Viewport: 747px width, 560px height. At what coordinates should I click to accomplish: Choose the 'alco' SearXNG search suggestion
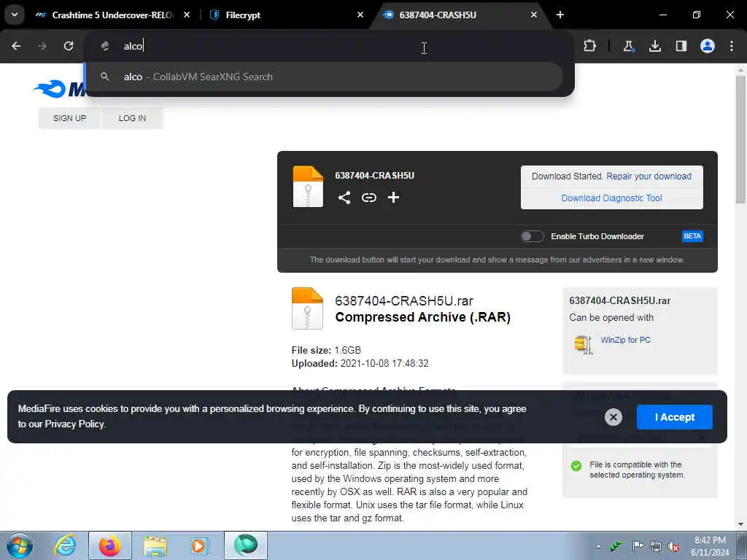[x=324, y=77]
